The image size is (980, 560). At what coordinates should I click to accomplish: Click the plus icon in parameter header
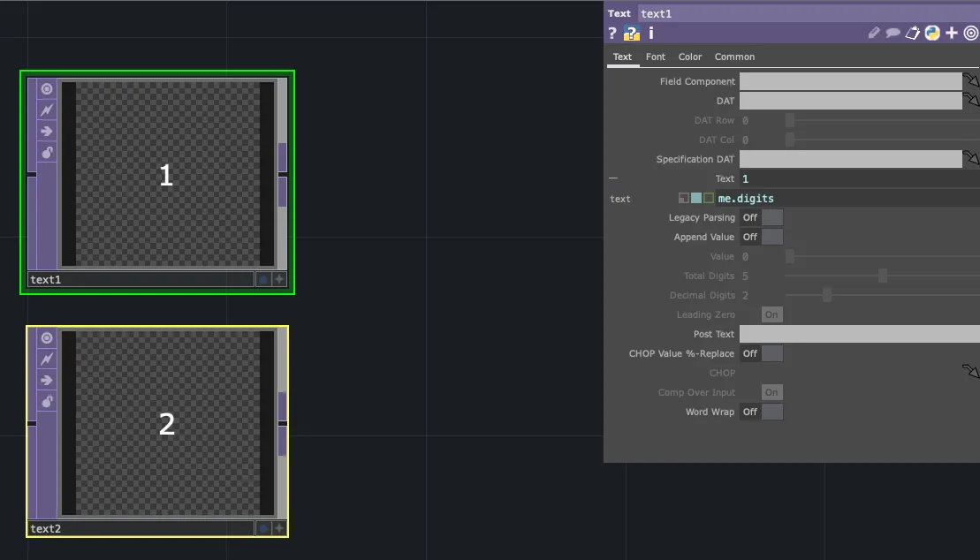pos(952,34)
